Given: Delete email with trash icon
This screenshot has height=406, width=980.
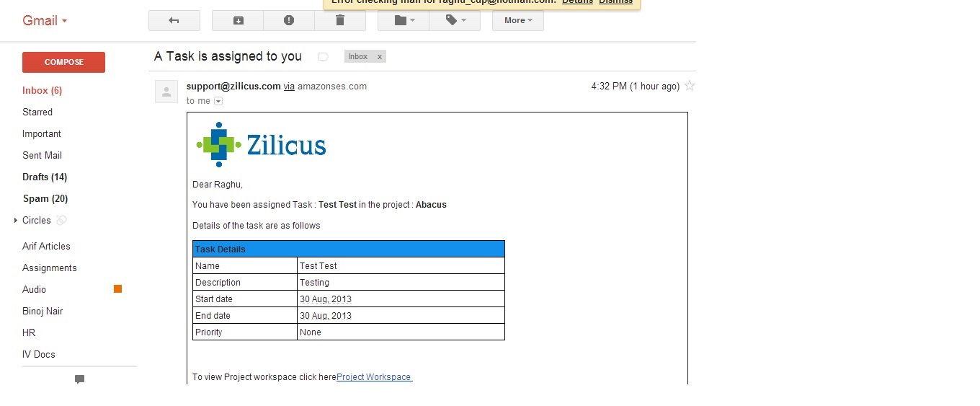Looking at the screenshot, I should point(340,21).
